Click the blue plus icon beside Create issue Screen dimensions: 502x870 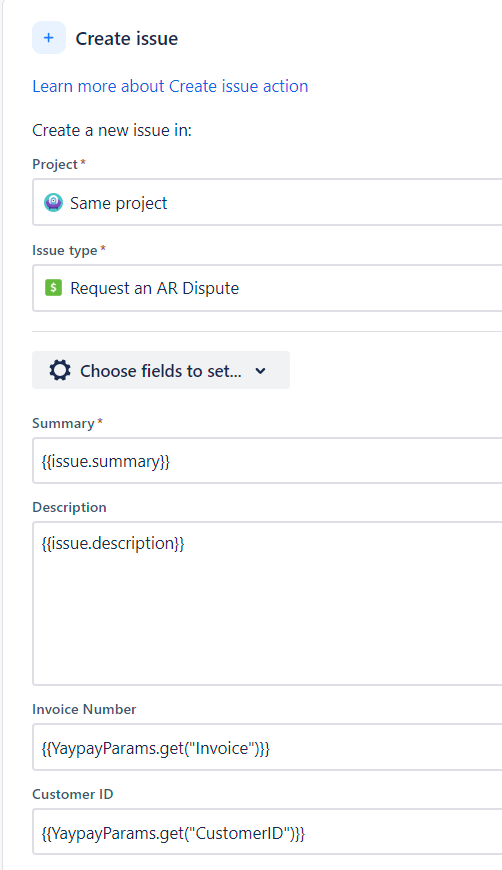[49, 38]
